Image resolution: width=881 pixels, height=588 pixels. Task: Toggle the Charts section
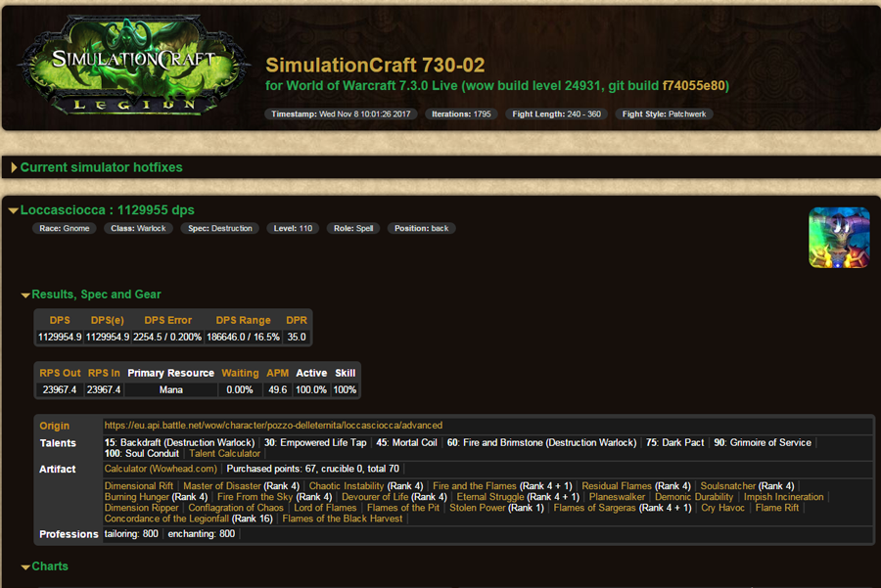(49, 566)
